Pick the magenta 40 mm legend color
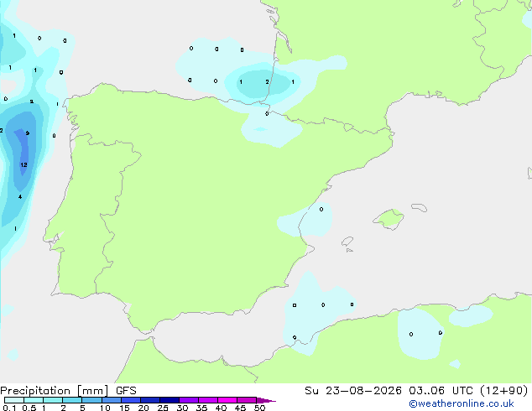The image size is (532, 411). (x=227, y=400)
